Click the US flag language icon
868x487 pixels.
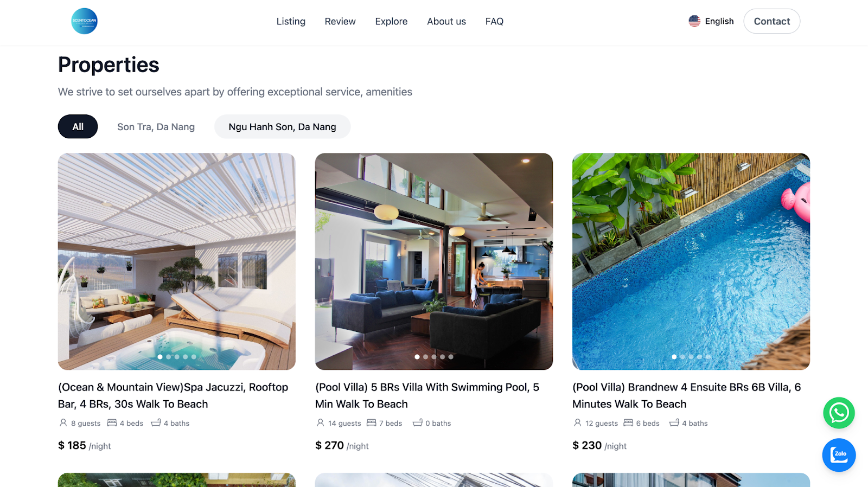point(694,21)
